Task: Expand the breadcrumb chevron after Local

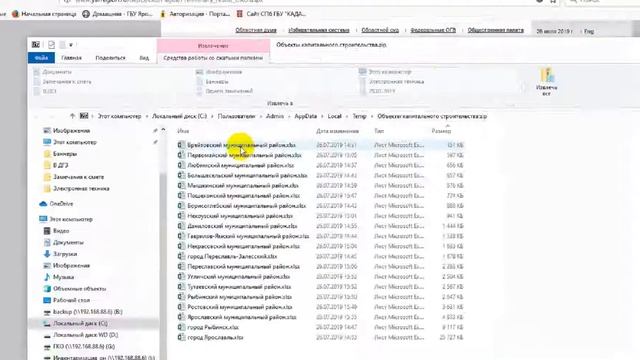Action: click(347, 116)
